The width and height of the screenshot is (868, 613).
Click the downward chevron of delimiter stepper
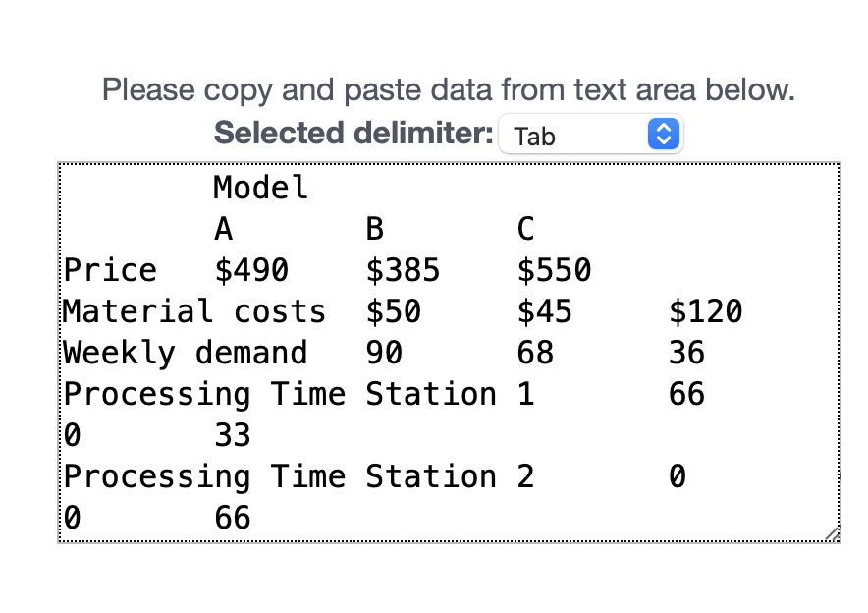click(x=664, y=139)
